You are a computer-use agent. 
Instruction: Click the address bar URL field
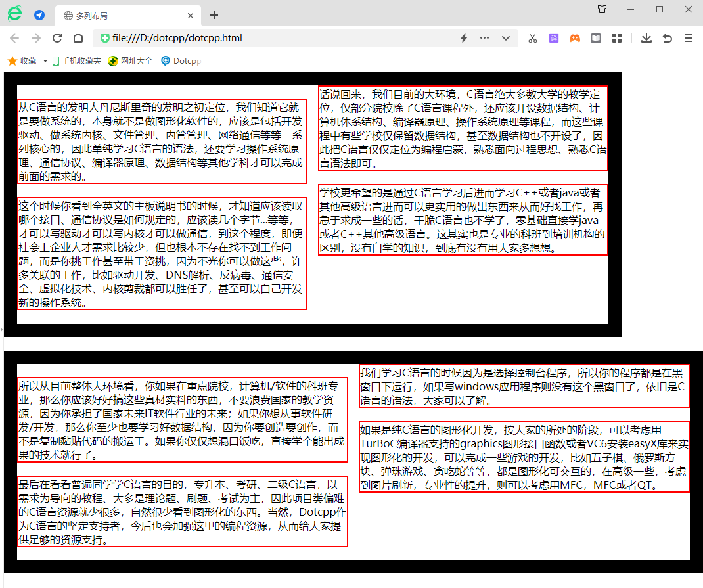point(276,38)
